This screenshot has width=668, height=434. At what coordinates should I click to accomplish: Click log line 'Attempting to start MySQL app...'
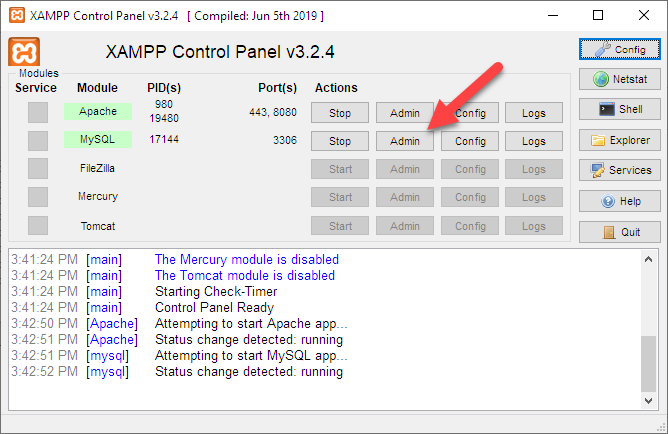click(x=251, y=356)
